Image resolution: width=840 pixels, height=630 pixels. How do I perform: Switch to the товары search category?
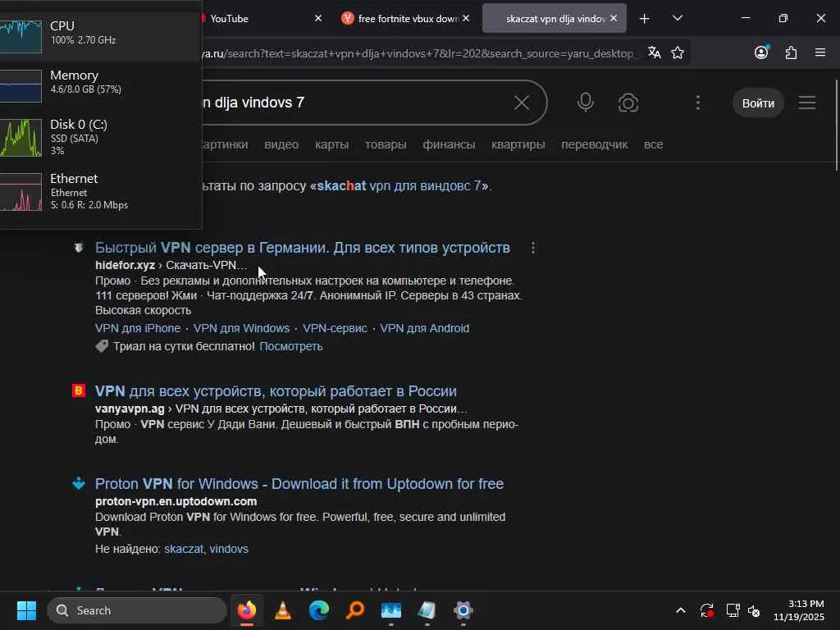tap(386, 144)
